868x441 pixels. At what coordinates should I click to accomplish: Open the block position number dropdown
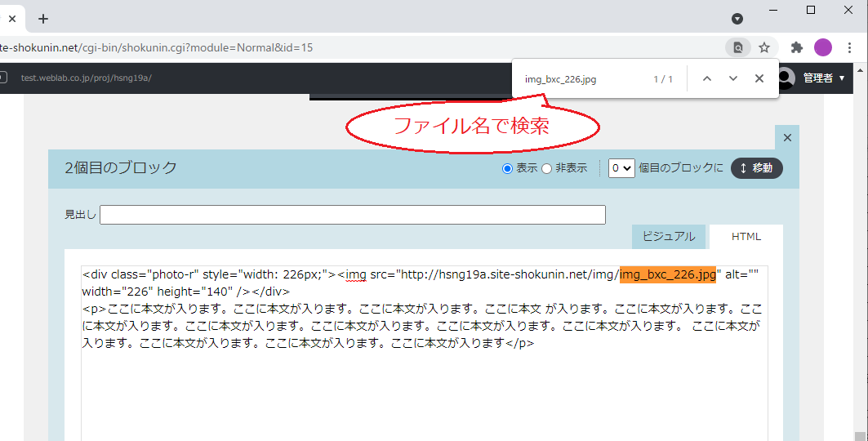click(x=621, y=168)
